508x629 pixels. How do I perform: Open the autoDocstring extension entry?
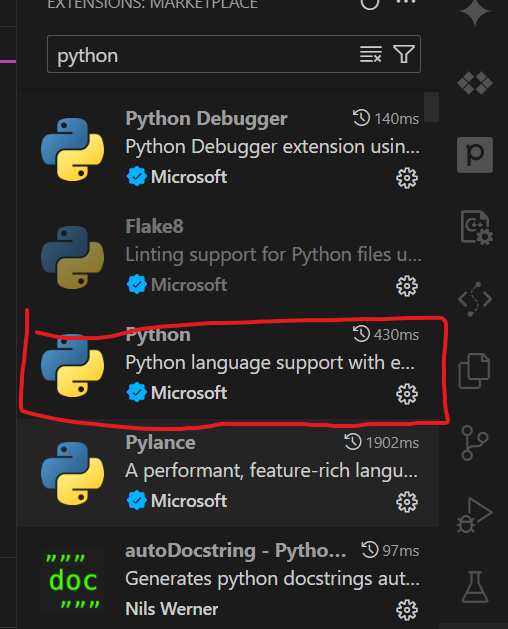point(228,578)
